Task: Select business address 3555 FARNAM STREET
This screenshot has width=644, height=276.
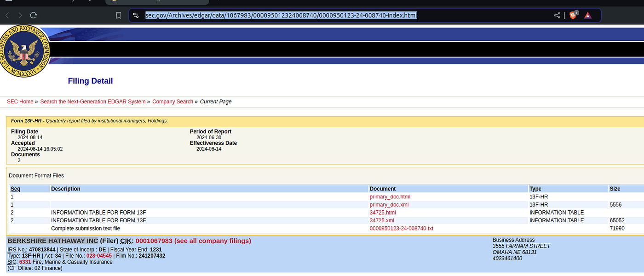Action: [x=521, y=246]
